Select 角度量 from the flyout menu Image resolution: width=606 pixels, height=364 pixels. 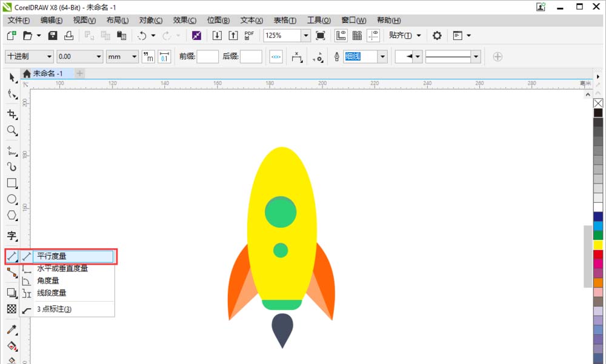[48, 280]
